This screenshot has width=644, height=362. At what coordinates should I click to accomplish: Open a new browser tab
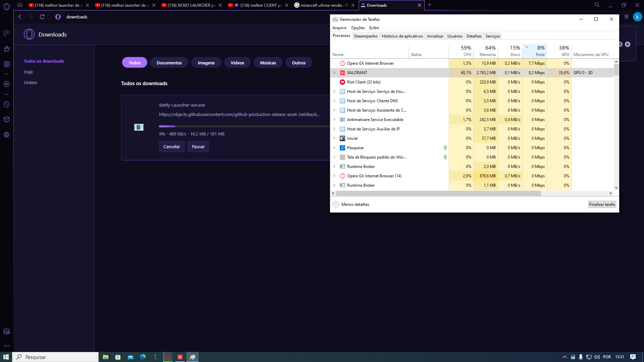coord(429,5)
